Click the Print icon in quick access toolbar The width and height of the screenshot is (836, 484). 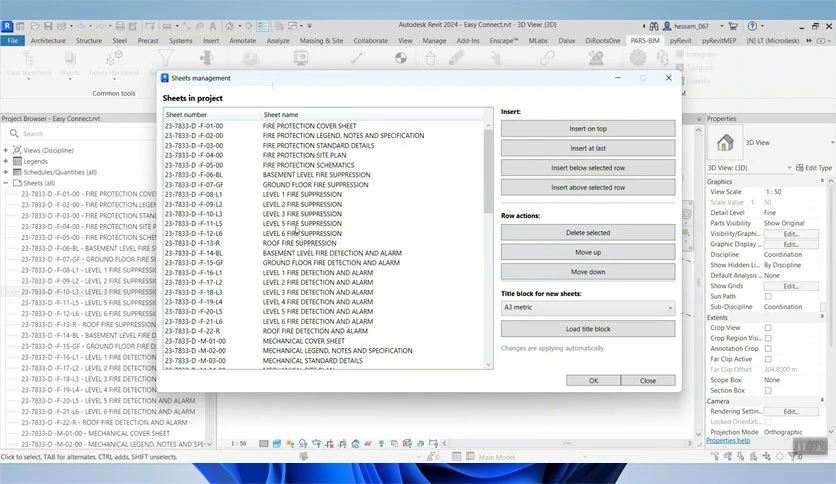click(120, 26)
